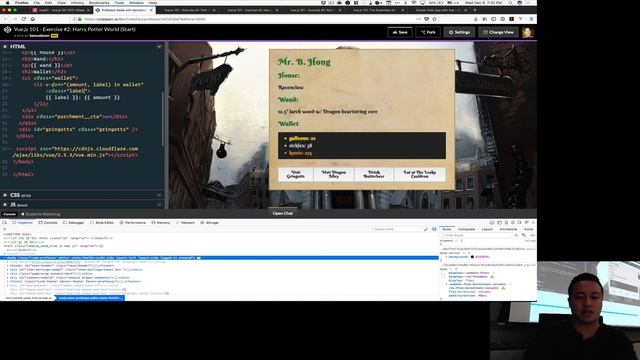640x360 pixels.
Task: Fork this pen with the Fork button
Action: point(428,32)
